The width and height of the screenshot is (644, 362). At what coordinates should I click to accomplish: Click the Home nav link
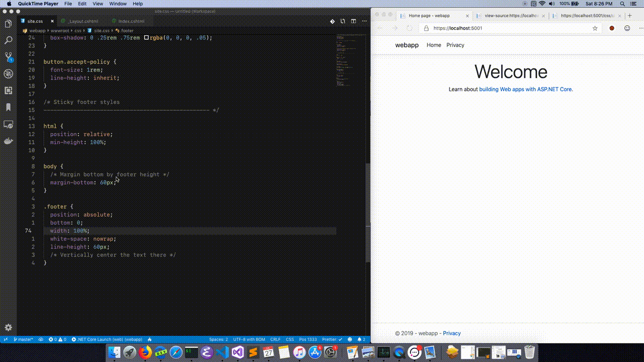[x=434, y=45]
